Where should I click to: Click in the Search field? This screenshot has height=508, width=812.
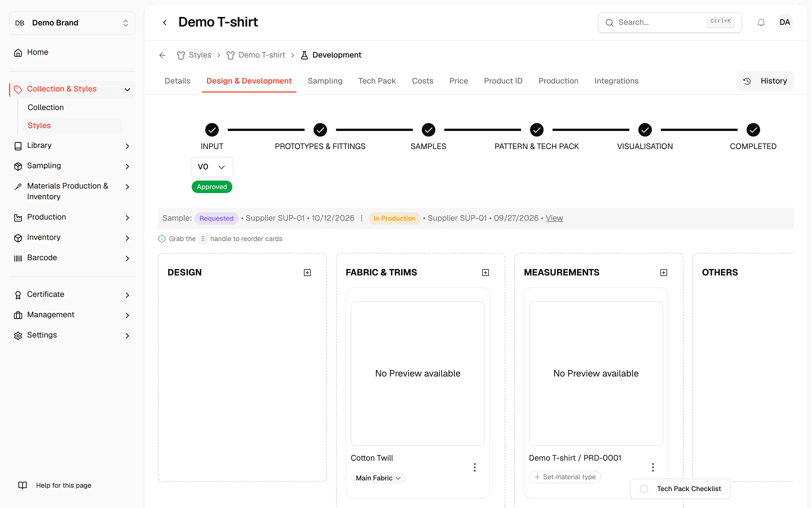coord(669,23)
